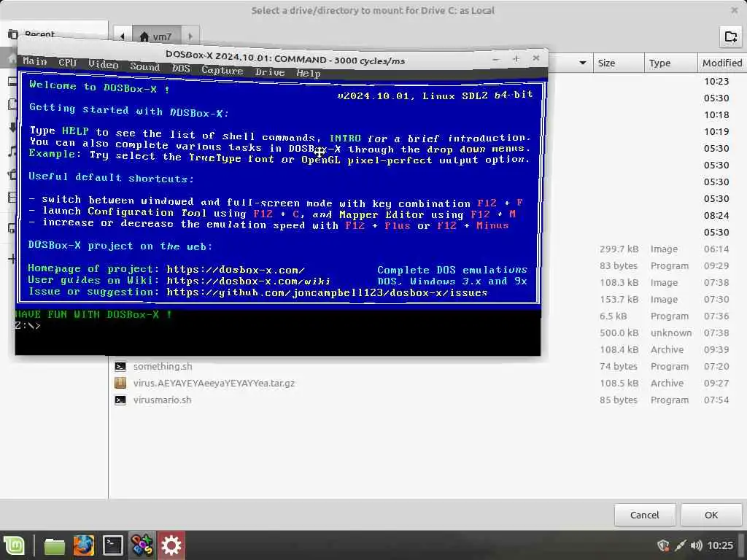Open the CPU menu in DOSBox-X
The image size is (747, 560).
[67, 63]
